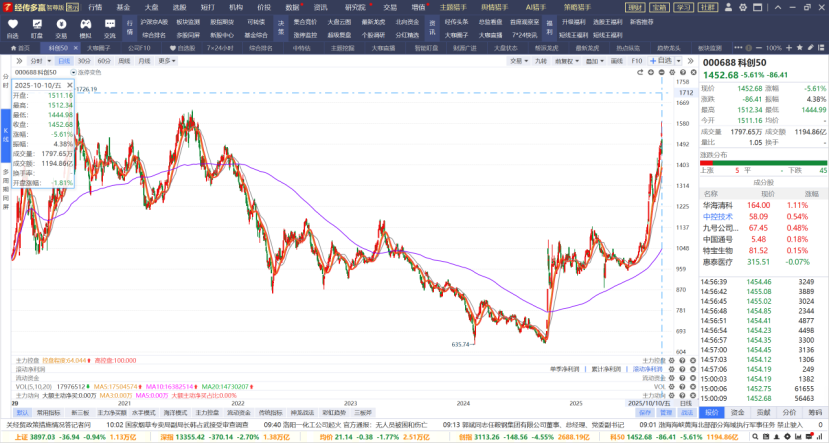
Task: Open the user account icon
Action: pos(728,7)
